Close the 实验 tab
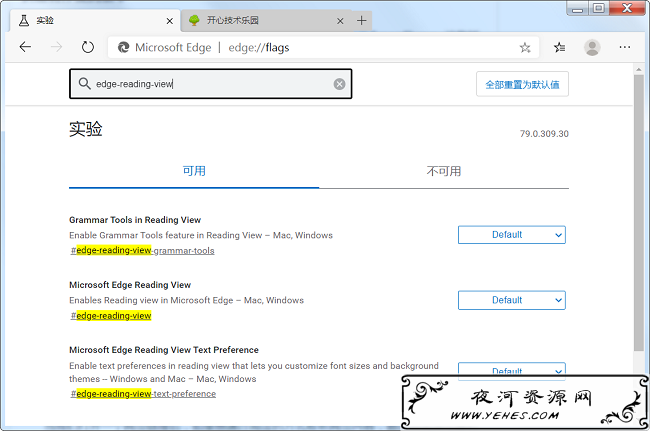This screenshot has width=650, height=431. click(170, 21)
